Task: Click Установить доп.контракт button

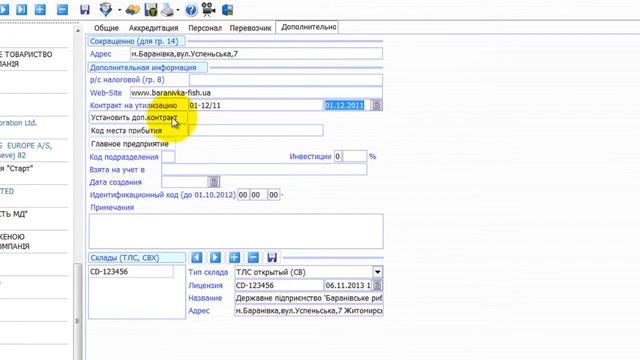Action: coord(138,118)
